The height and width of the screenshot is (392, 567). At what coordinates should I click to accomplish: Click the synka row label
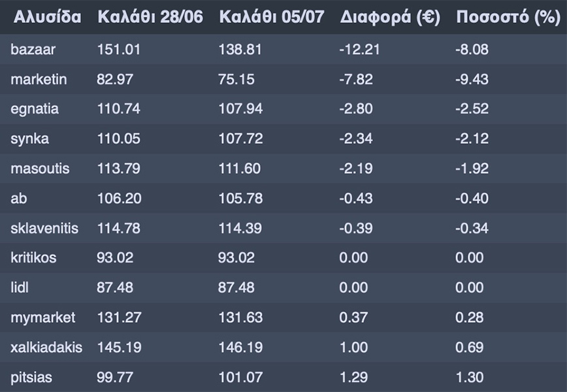tap(29, 139)
